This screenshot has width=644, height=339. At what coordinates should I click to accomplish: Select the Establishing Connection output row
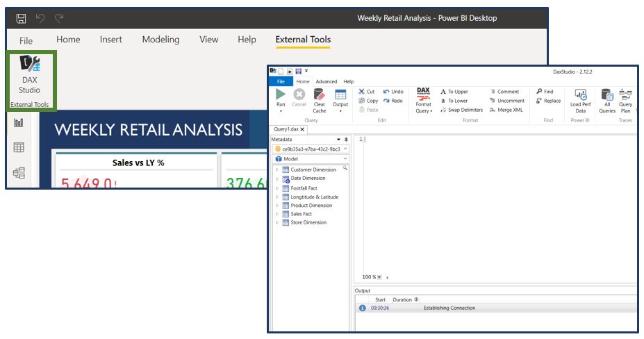click(x=496, y=308)
